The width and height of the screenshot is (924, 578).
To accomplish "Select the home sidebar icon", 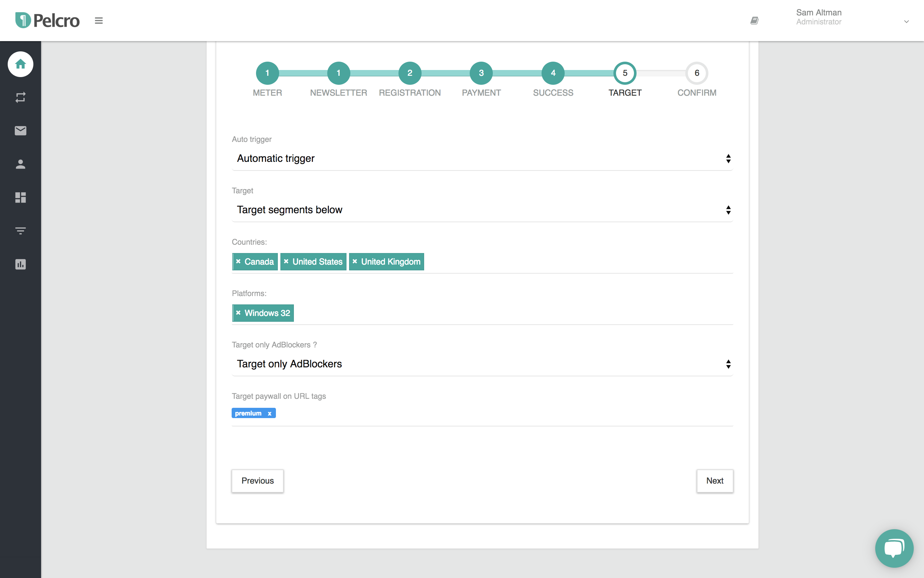I will click(21, 64).
